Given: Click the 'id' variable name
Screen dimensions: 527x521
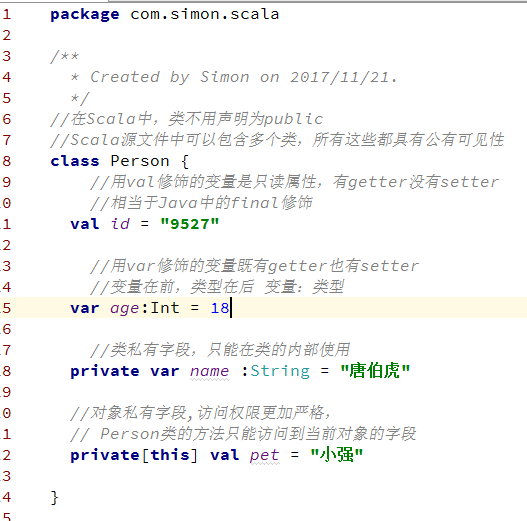Looking at the screenshot, I should pyautogui.click(x=120, y=224).
